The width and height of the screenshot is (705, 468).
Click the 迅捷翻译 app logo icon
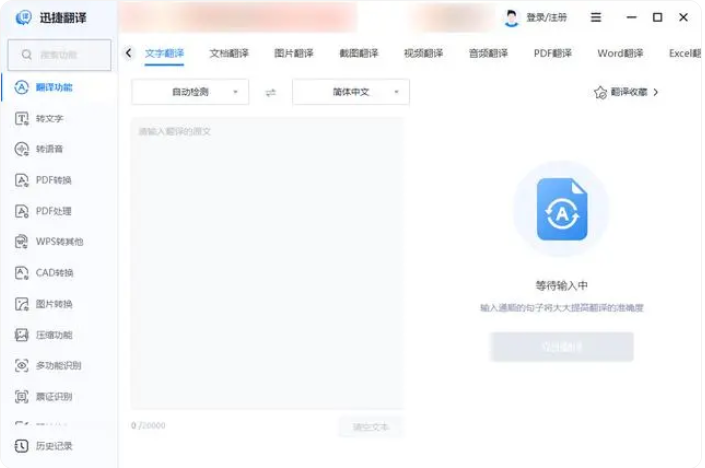pos(23,18)
